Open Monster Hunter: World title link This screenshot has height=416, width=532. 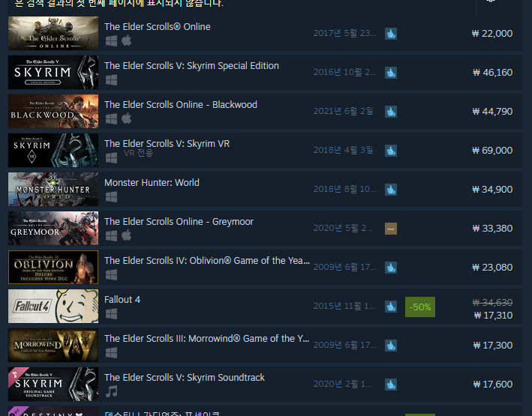152,183
